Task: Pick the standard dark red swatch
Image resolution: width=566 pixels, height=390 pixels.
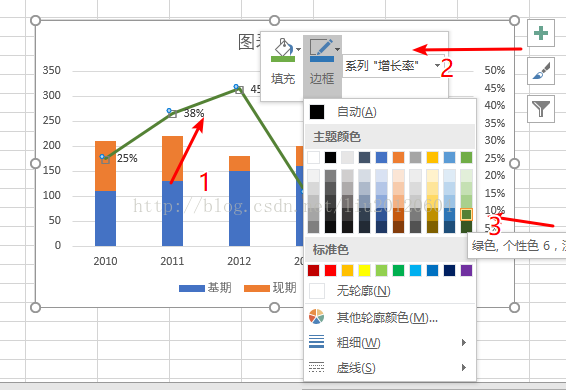Action: click(313, 270)
